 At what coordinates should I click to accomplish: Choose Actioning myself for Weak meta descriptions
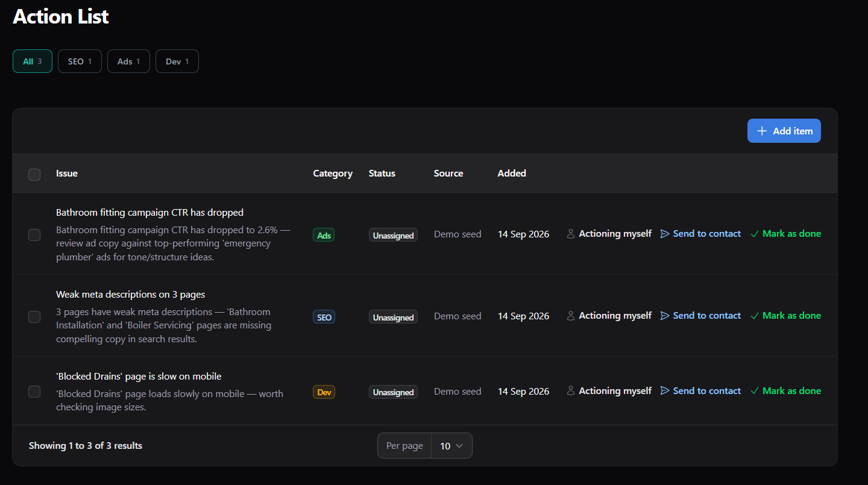609,316
